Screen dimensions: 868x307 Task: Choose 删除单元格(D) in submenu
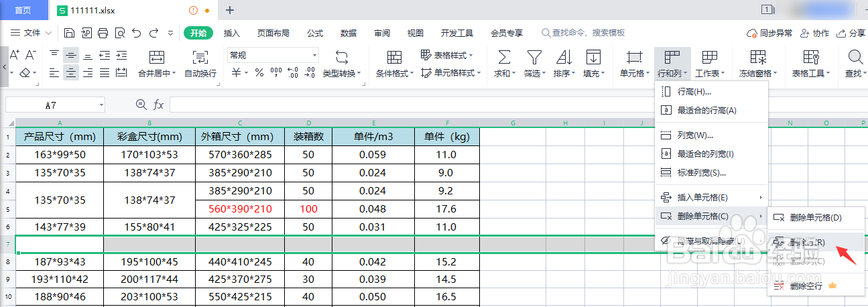(x=816, y=217)
